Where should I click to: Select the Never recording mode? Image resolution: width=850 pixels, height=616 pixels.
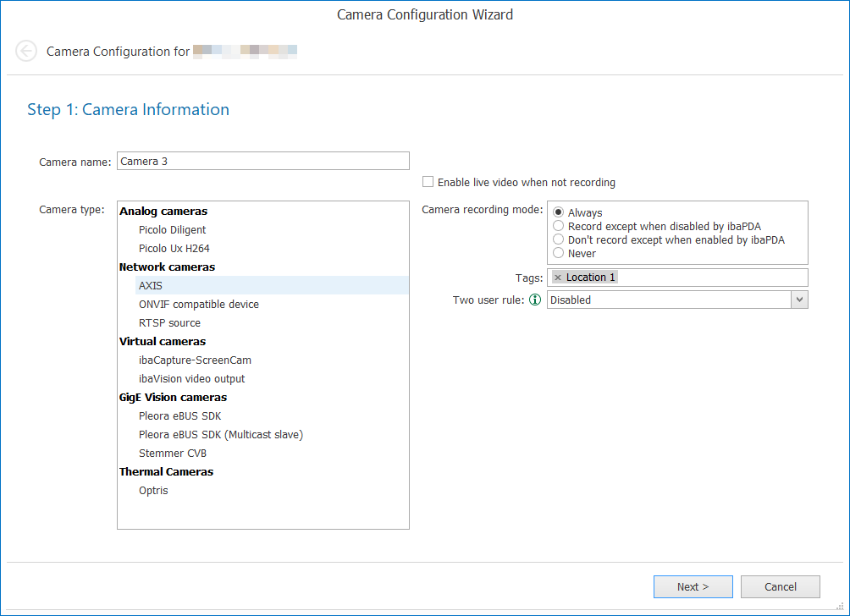click(x=559, y=253)
